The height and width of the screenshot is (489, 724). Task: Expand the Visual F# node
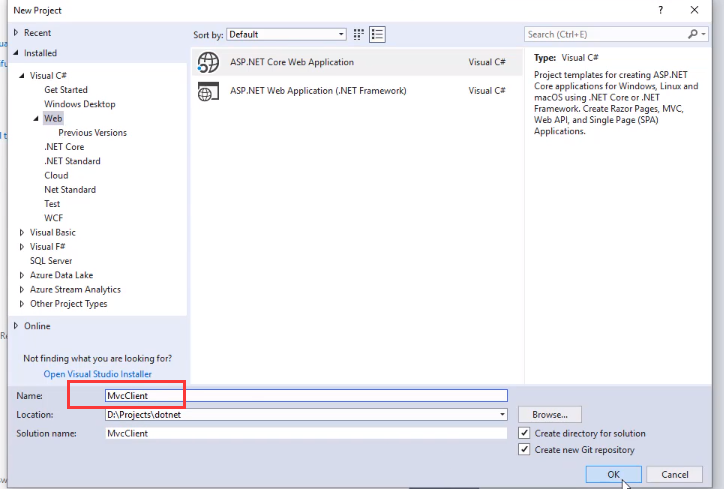coord(22,247)
